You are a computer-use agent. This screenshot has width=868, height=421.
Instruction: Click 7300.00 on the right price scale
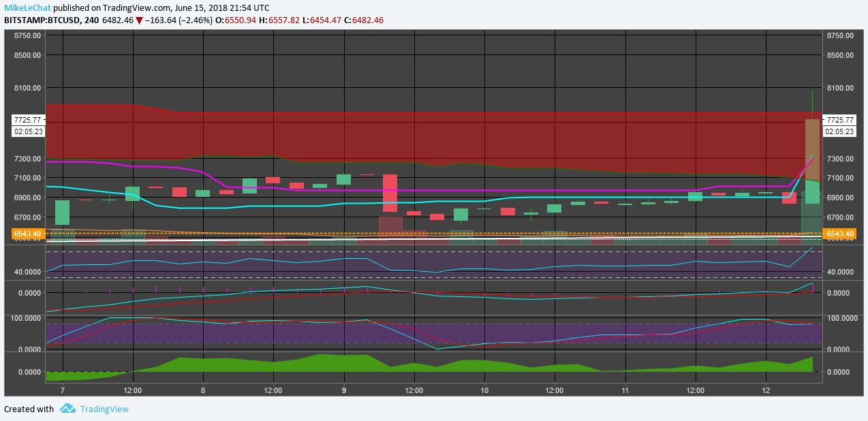(840, 159)
